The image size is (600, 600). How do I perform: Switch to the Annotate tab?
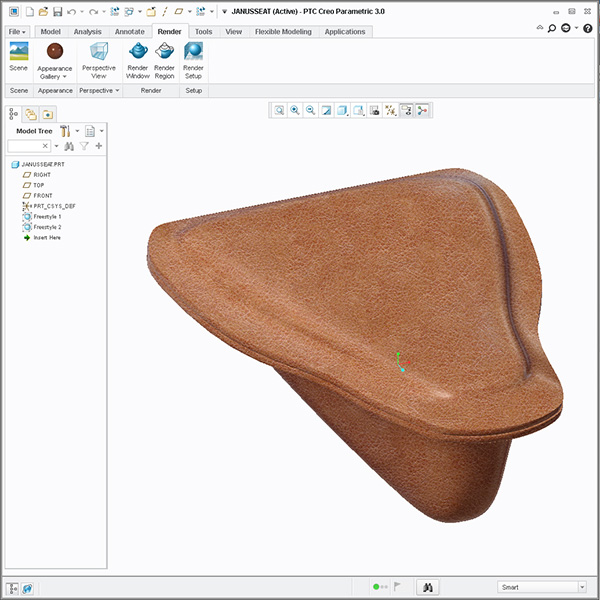(130, 32)
